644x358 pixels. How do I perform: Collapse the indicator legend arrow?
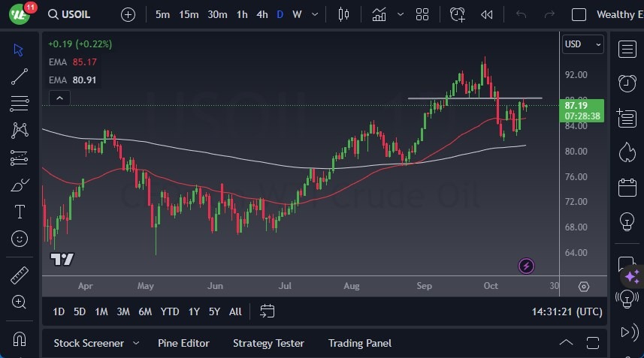coord(59,98)
